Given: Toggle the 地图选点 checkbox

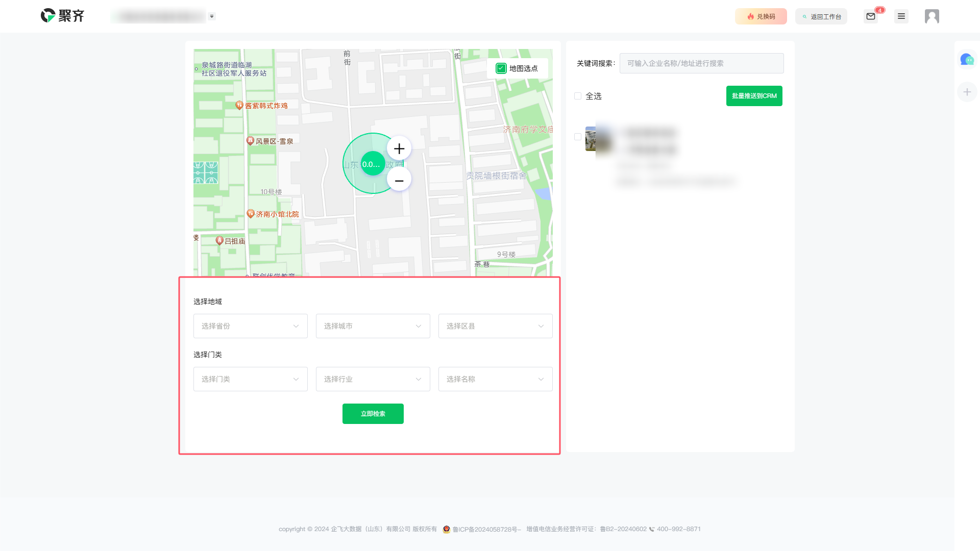Looking at the screenshot, I should (501, 68).
